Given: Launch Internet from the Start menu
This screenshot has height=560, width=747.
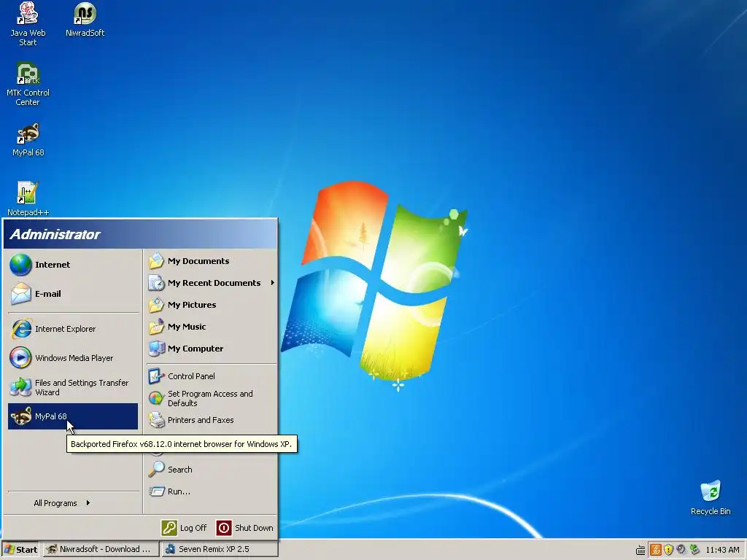Looking at the screenshot, I should click(74, 265).
